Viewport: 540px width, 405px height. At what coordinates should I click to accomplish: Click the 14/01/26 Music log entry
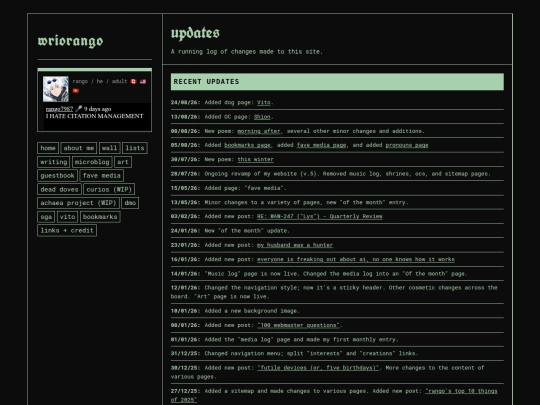coord(337,274)
